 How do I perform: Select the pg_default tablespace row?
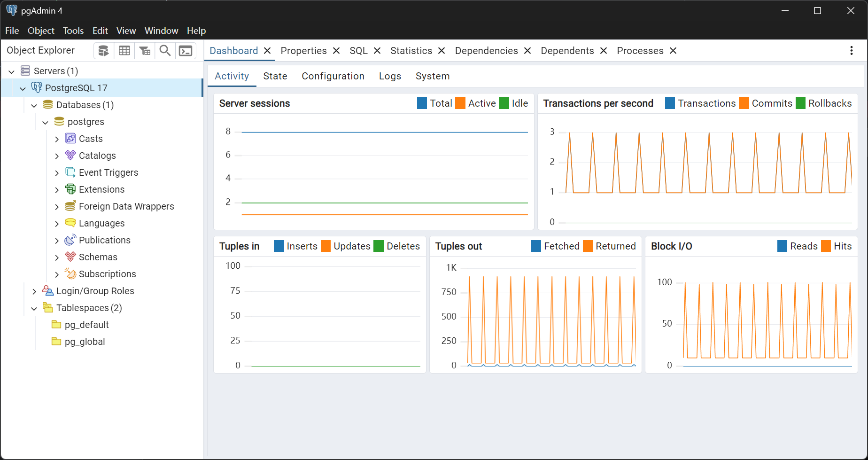click(102, 325)
